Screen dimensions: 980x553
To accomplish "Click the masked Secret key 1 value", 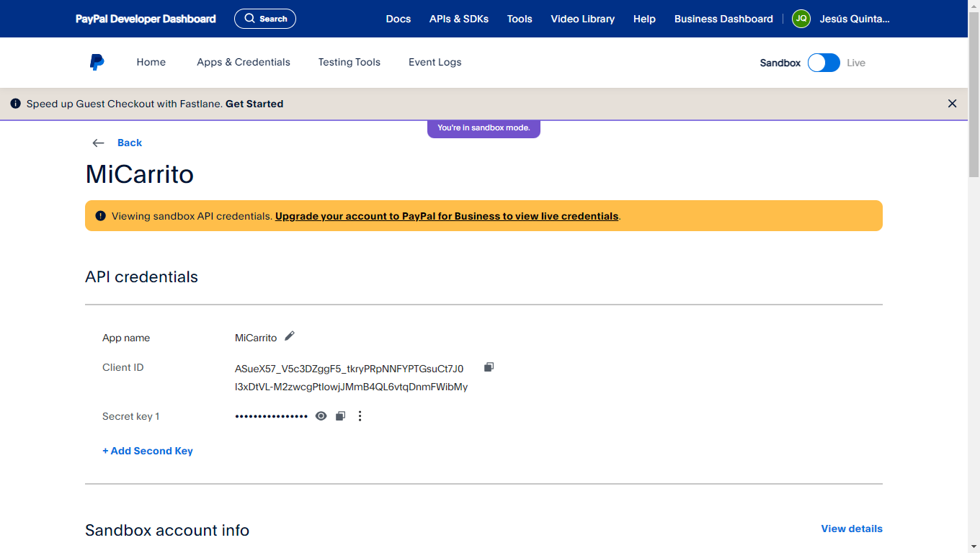I will point(272,416).
